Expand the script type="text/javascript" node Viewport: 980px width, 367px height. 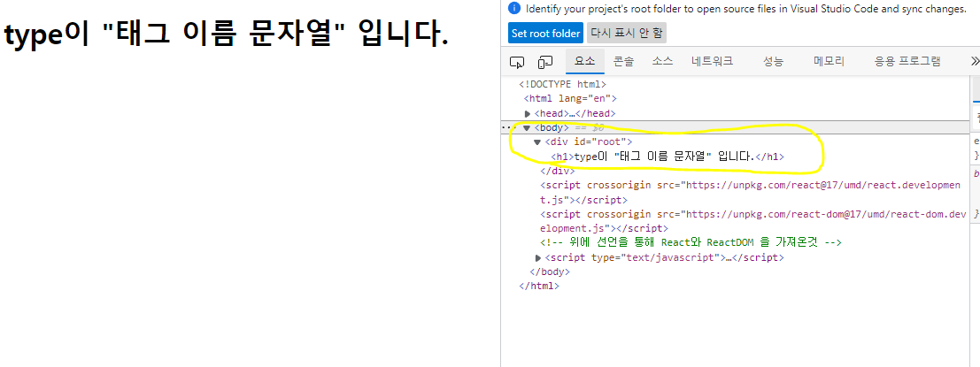pos(539,257)
